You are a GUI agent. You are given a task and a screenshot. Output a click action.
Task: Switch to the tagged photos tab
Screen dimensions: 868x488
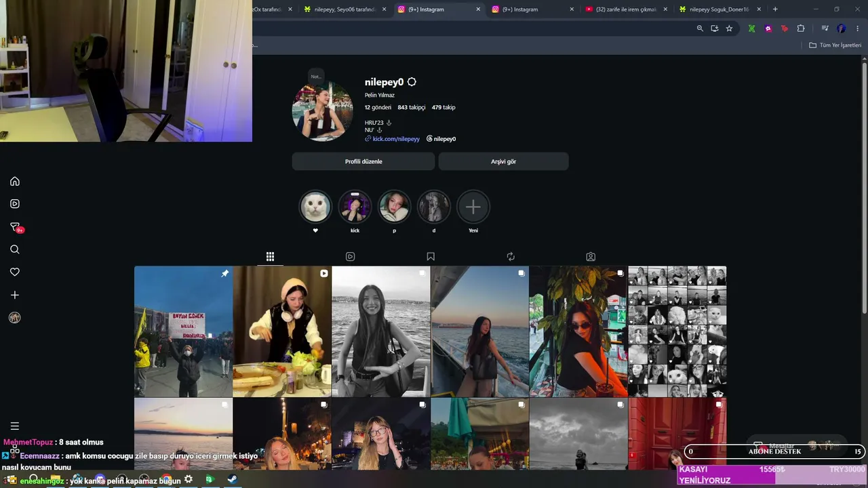[x=591, y=256]
